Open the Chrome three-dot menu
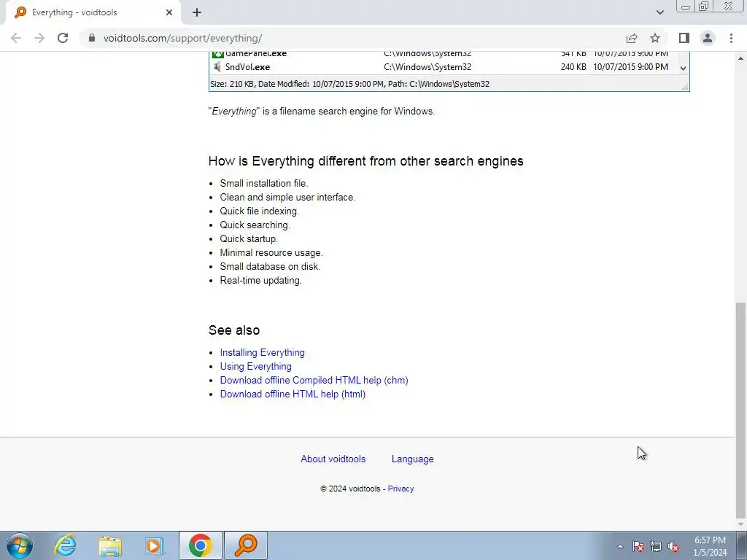 [731, 38]
